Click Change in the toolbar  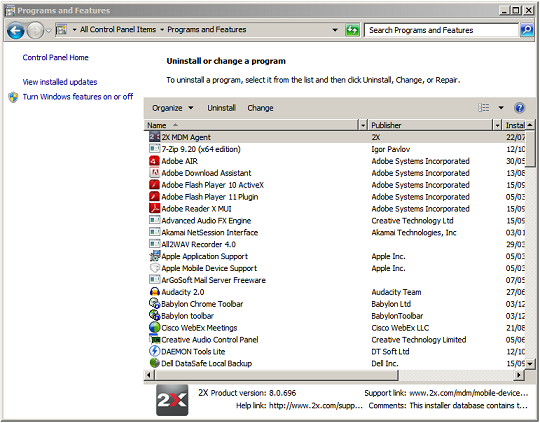coord(260,108)
